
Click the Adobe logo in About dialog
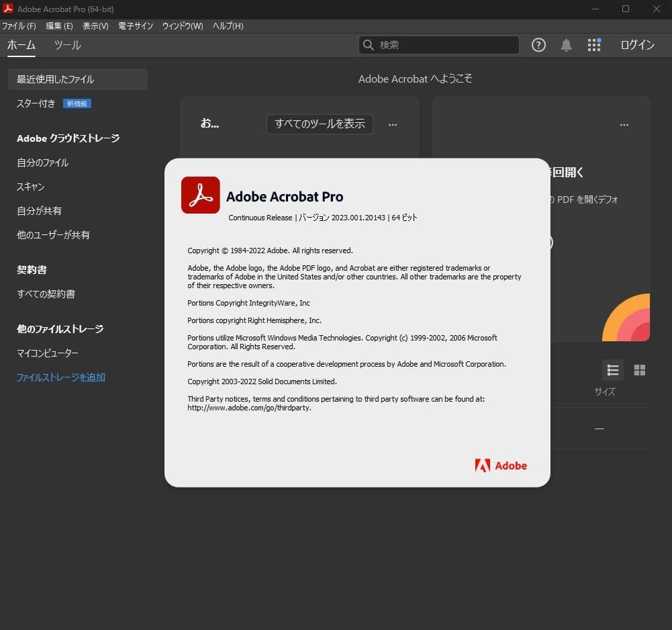[501, 465]
